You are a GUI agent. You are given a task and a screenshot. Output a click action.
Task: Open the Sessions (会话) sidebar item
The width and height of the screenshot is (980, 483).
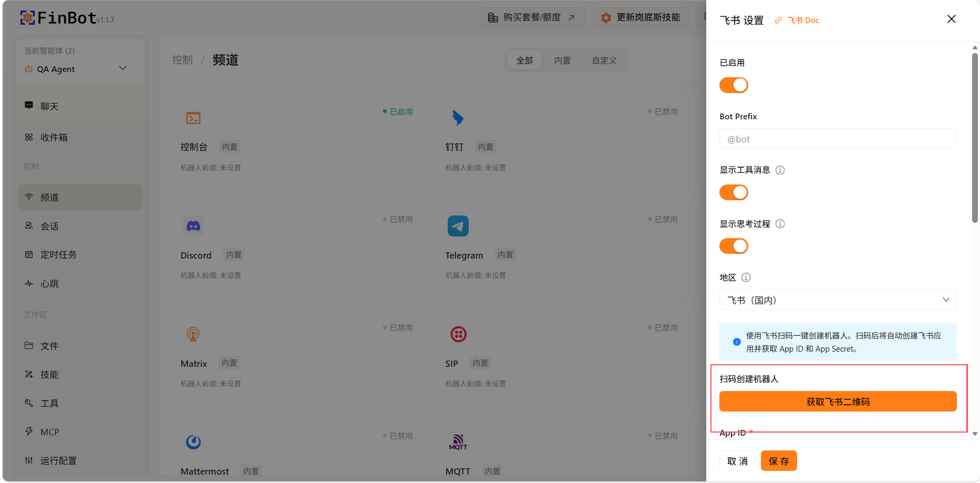80,226
